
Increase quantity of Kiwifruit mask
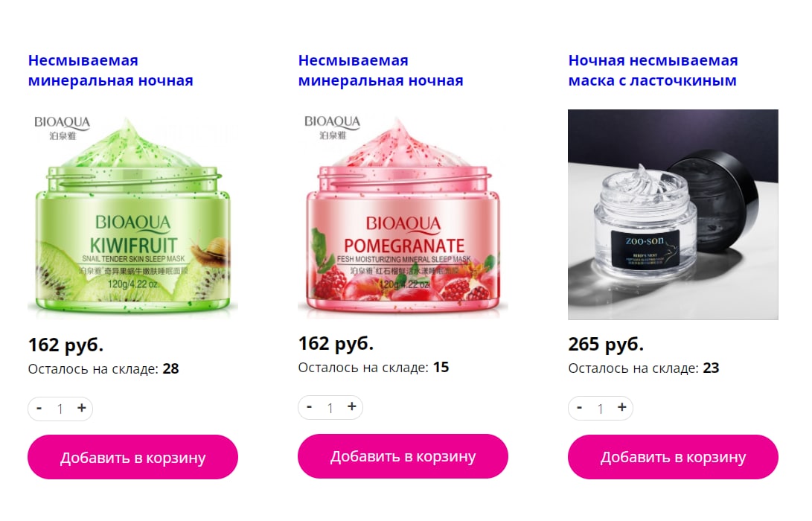coord(81,408)
